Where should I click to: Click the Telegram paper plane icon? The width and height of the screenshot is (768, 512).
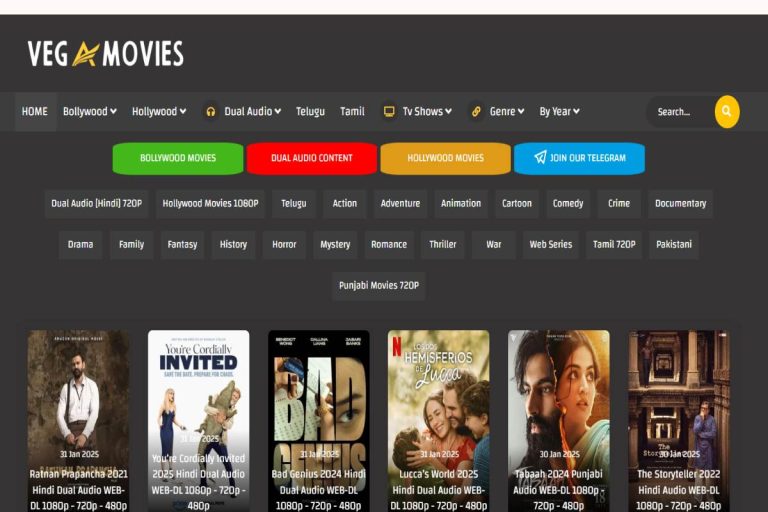540,157
